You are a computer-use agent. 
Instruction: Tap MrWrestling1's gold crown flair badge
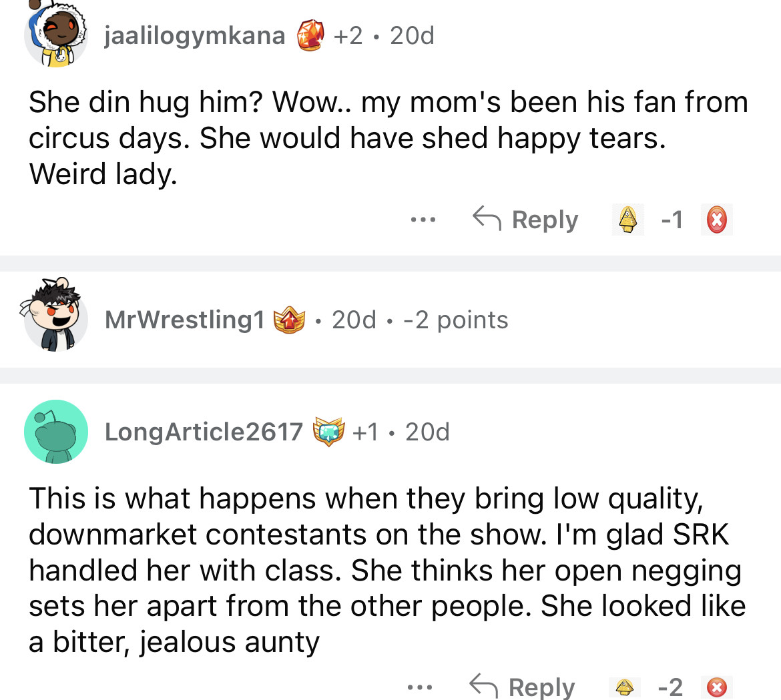(x=289, y=320)
